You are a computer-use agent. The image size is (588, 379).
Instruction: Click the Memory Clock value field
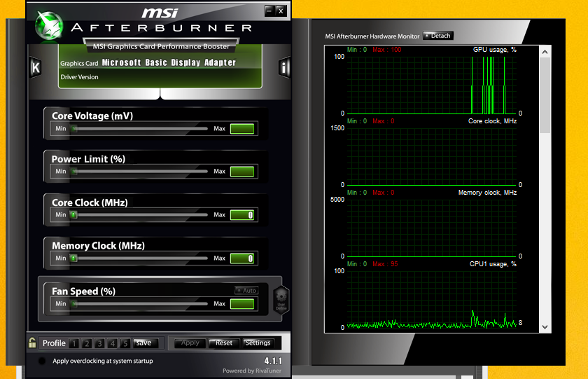242,259
